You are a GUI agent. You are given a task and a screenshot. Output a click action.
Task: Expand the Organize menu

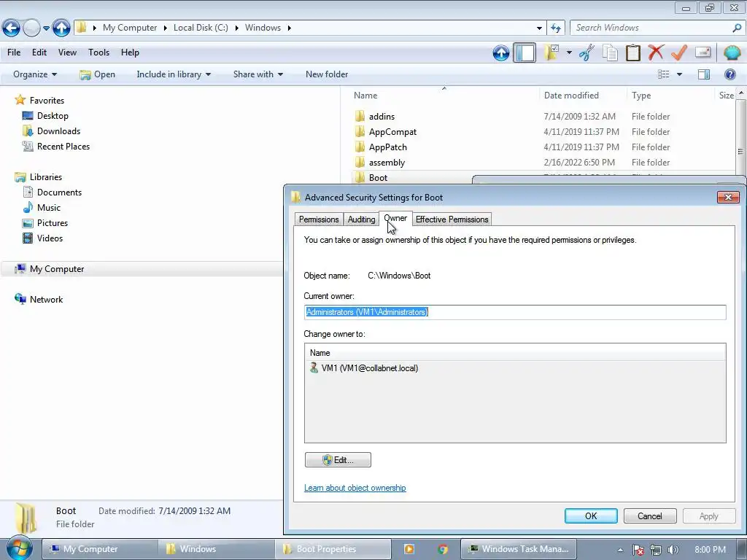[35, 74]
